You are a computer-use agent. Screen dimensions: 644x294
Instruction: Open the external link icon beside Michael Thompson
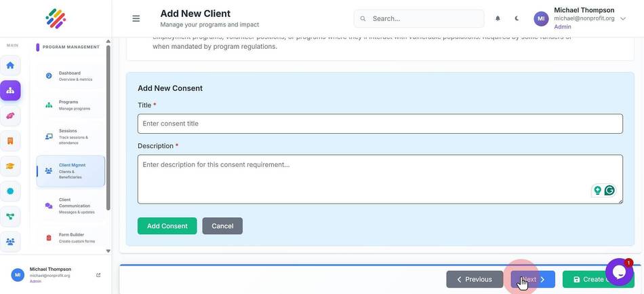tap(98, 275)
